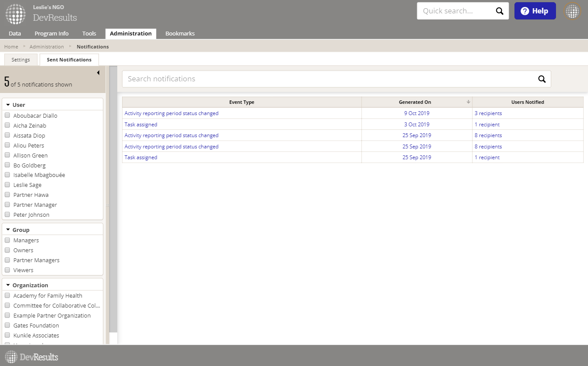Open the 9 Oct 2019 Activity reporting notification

[x=171, y=113]
